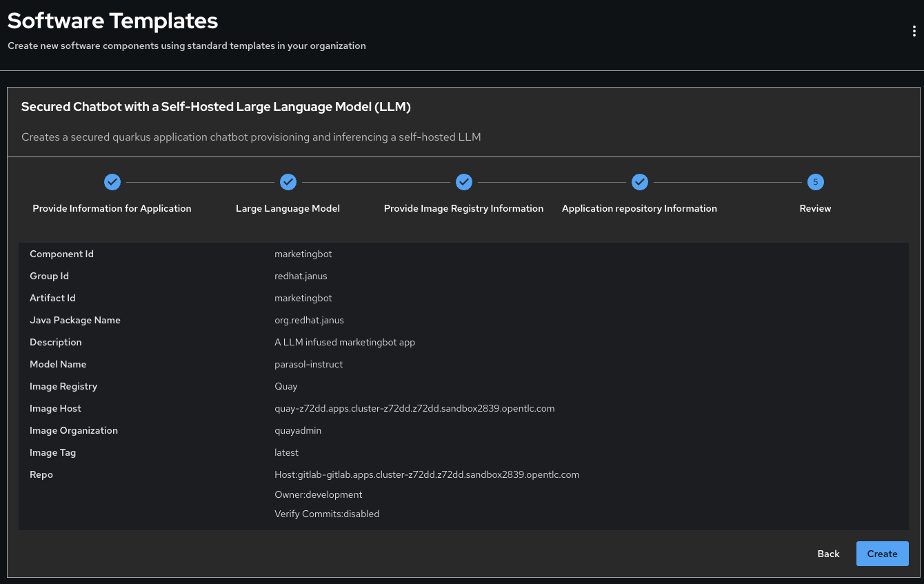924x584 pixels.
Task: Click the Repo Host gitlab URL text
Action: 427,474
